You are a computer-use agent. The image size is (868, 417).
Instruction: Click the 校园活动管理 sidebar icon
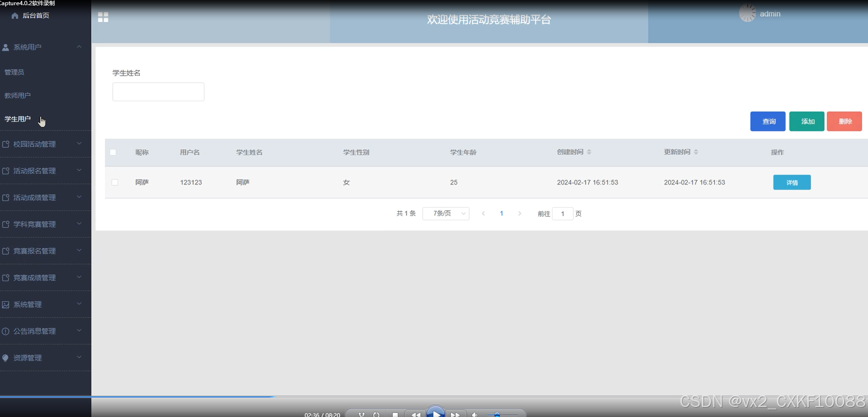click(6, 144)
